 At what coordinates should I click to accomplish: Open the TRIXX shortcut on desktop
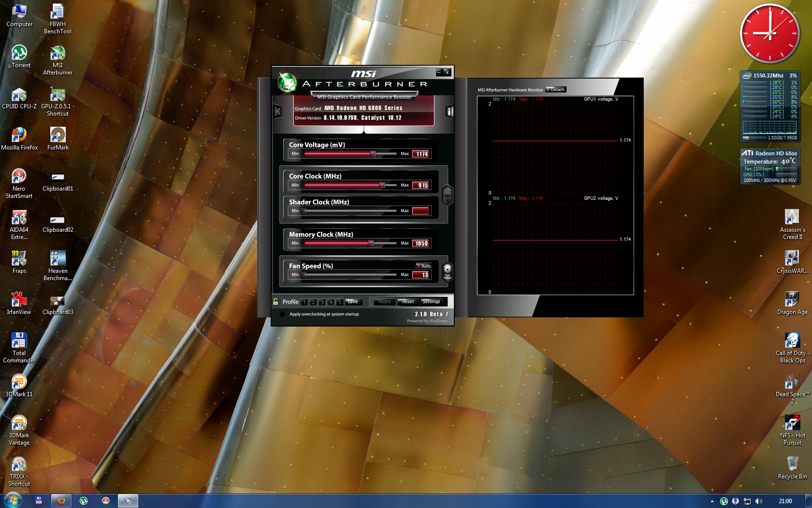point(19,472)
